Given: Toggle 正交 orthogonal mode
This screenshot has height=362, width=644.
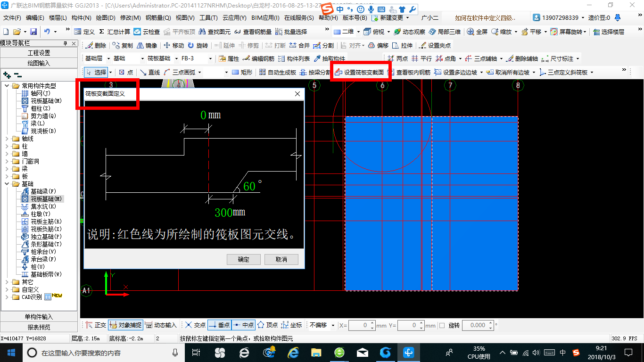Looking at the screenshot, I should coord(96,325).
